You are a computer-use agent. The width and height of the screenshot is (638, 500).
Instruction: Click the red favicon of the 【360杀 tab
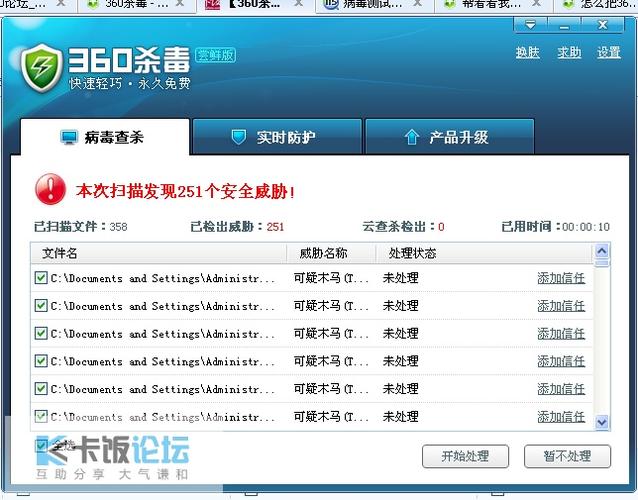pyautogui.click(x=212, y=4)
